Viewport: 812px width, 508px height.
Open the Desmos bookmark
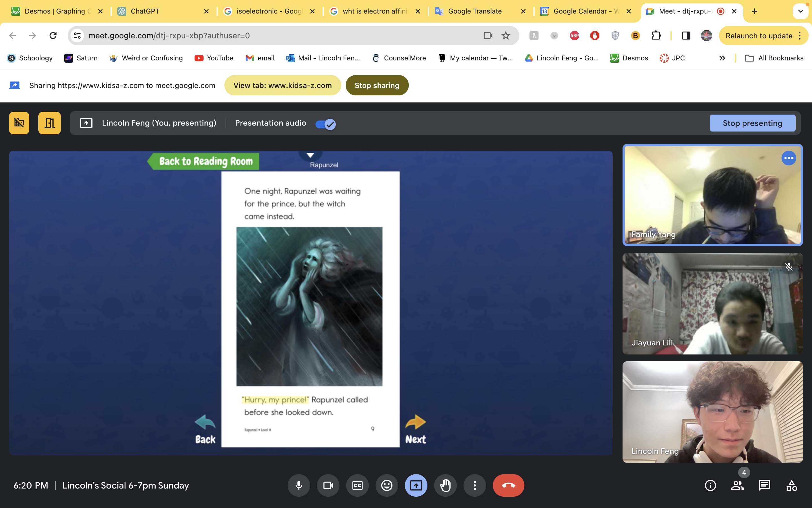[629, 58]
